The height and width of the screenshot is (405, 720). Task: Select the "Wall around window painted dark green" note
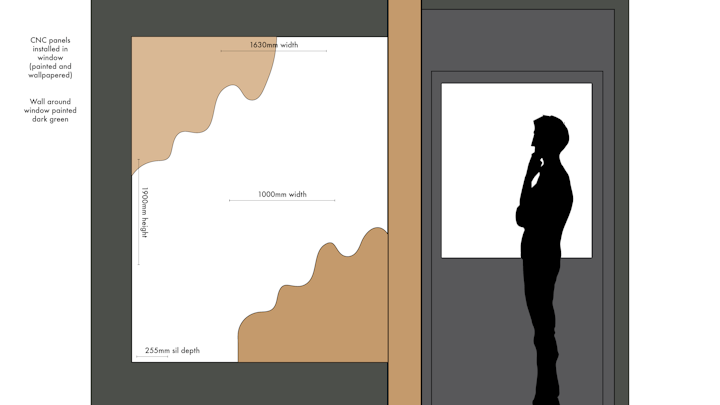pos(50,110)
